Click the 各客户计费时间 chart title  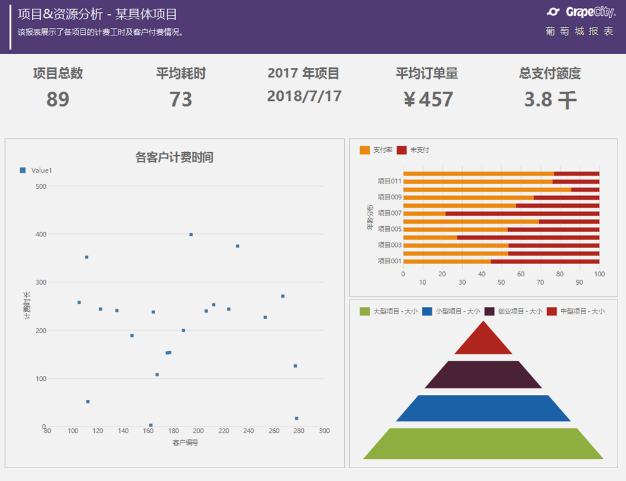pos(174,157)
